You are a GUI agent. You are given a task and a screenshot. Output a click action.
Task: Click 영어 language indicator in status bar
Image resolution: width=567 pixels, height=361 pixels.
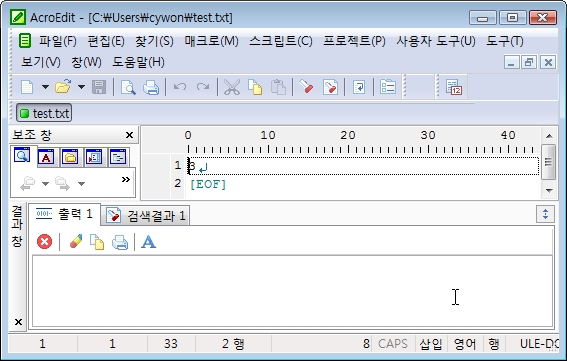click(465, 344)
